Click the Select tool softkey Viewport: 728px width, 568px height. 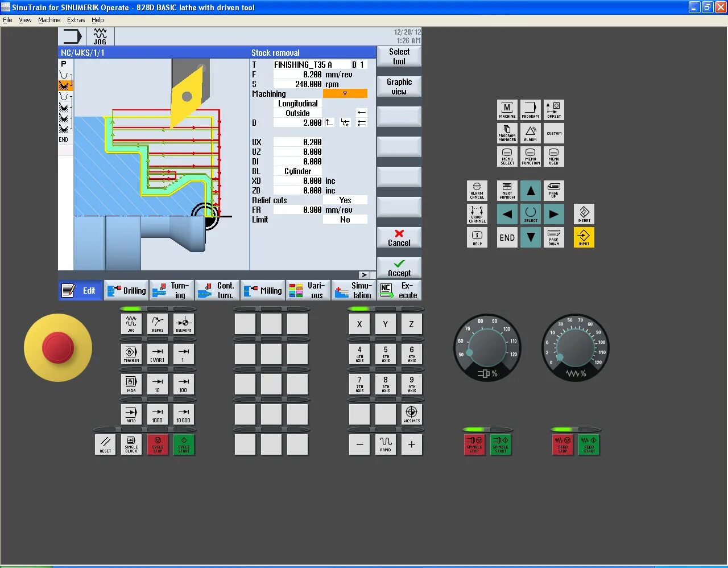[x=399, y=56]
